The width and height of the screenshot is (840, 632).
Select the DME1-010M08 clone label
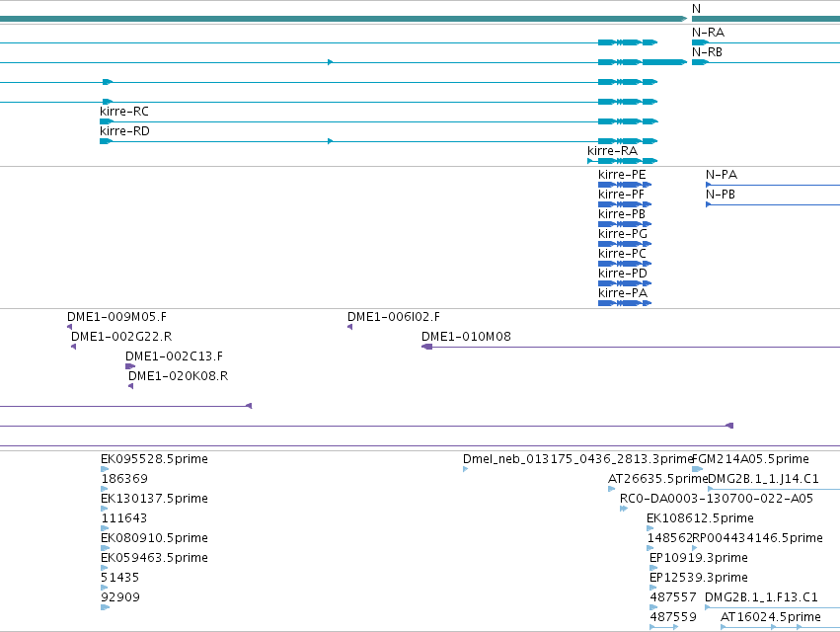coord(466,337)
